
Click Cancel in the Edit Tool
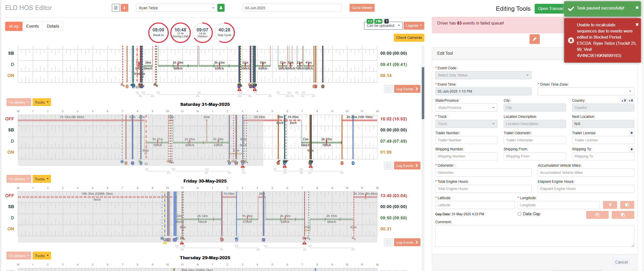621,262
